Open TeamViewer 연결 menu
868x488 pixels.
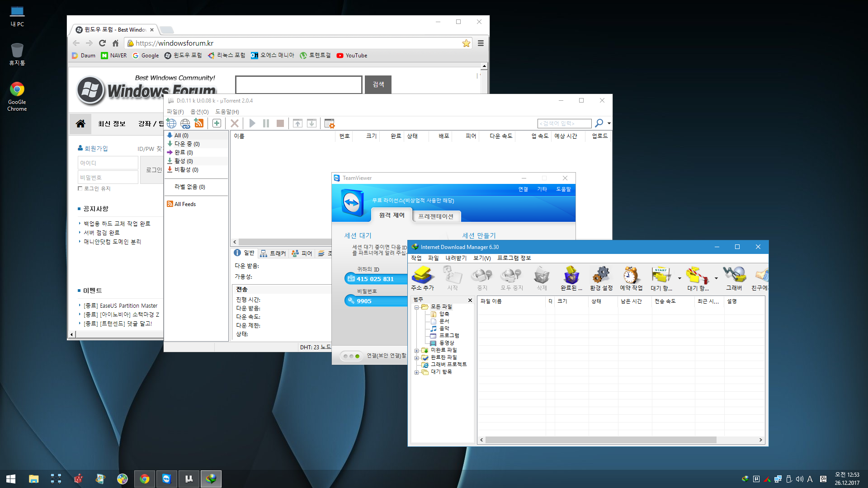(x=523, y=189)
